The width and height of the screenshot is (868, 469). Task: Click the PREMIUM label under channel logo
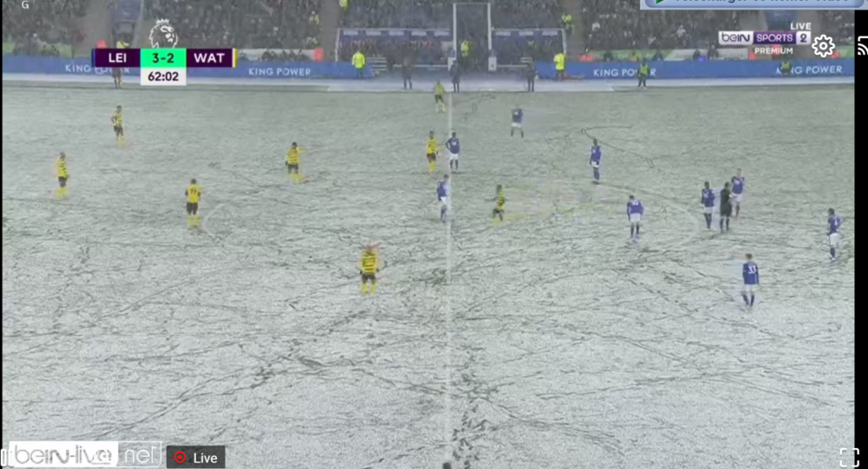coord(773,51)
